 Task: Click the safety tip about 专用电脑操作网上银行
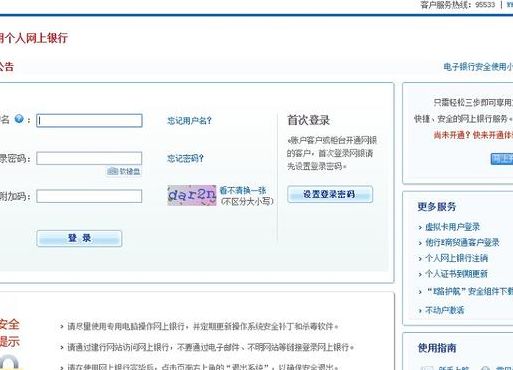[203, 326]
